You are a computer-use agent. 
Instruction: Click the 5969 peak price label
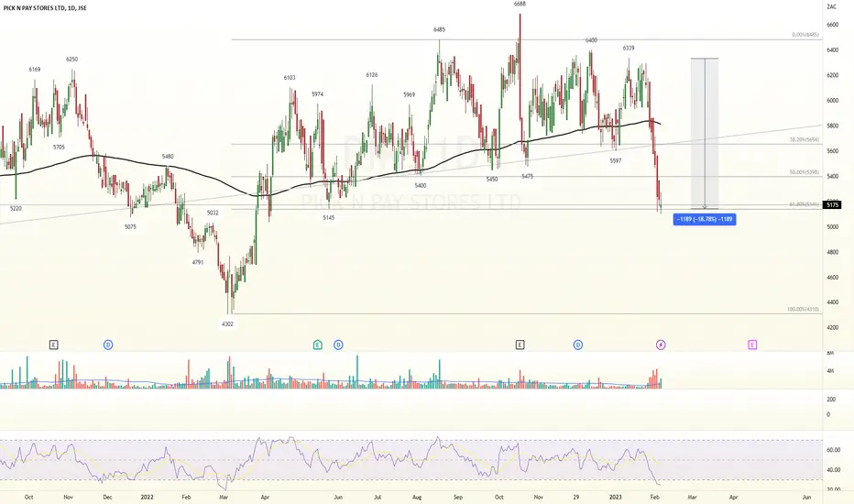tap(409, 94)
